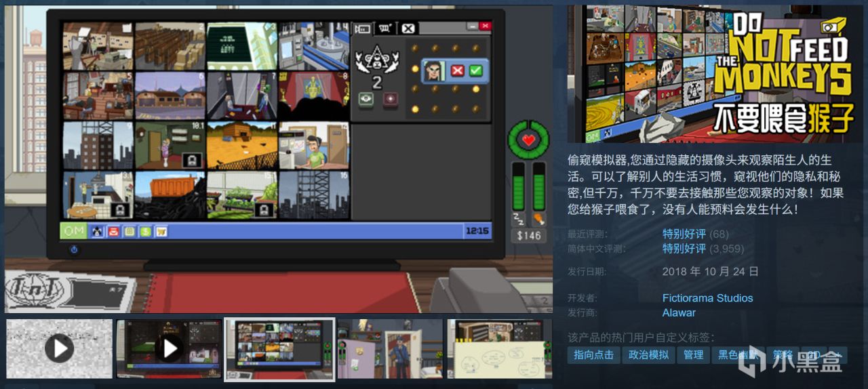Click the purple plus button beside the eye
The image size is (868, 389).
tap(389, 99)
